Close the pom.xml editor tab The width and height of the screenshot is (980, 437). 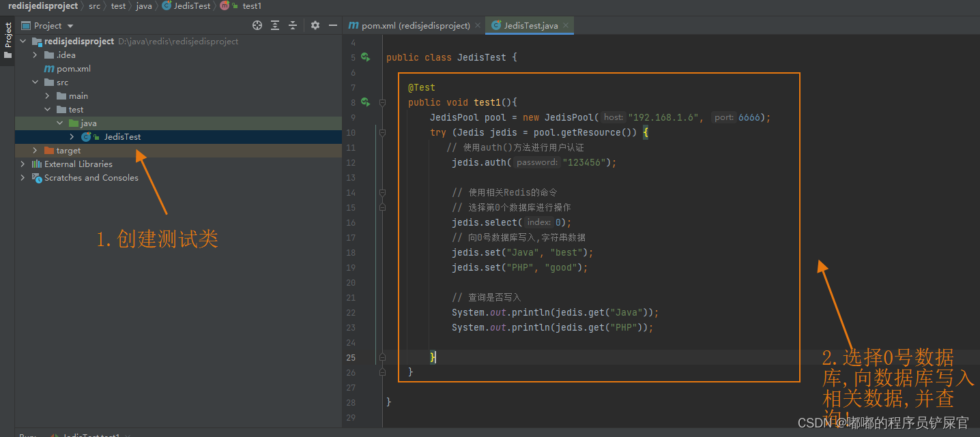pyautogui.click(x=478, y=26)
